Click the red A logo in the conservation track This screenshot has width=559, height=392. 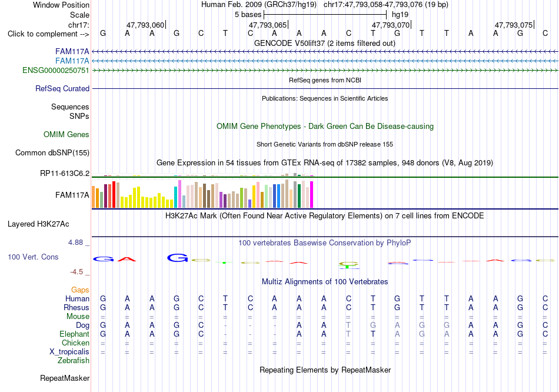tap(127, 260)
